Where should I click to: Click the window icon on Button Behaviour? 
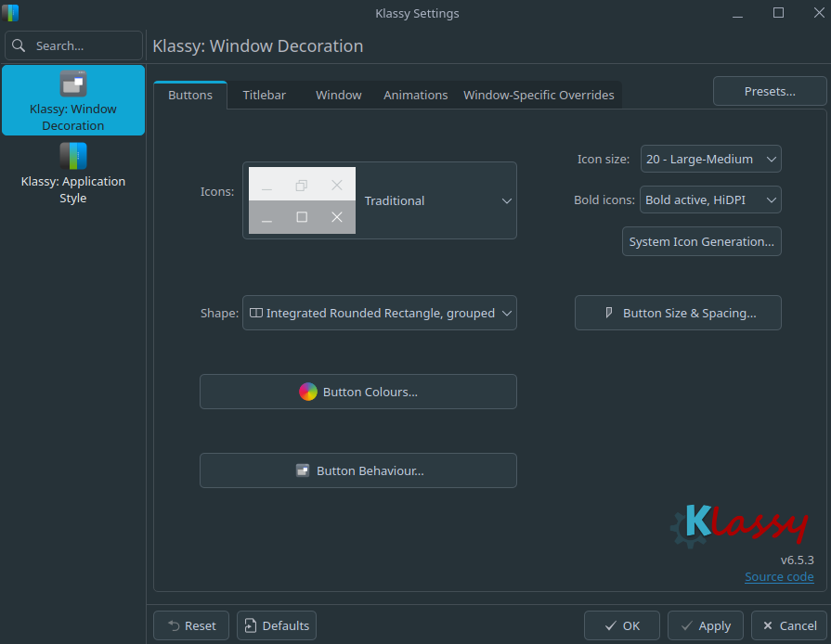pos(303,470)
